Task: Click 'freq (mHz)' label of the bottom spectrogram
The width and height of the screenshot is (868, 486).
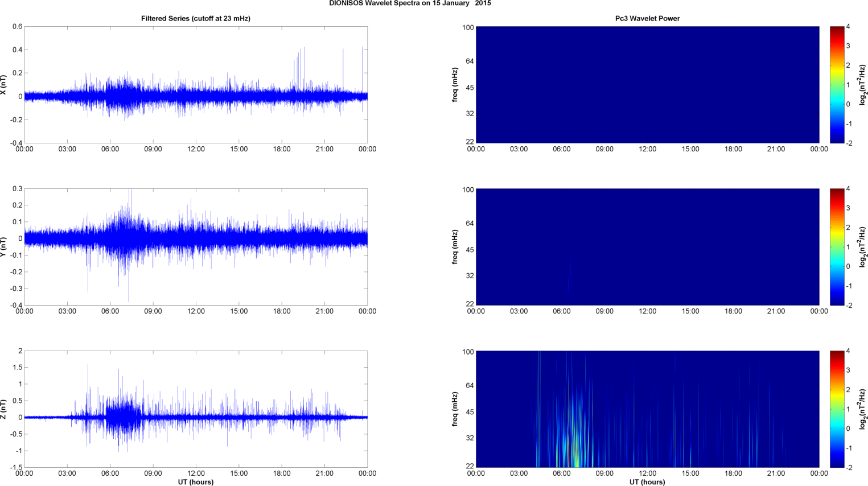Action: (455, 409)
